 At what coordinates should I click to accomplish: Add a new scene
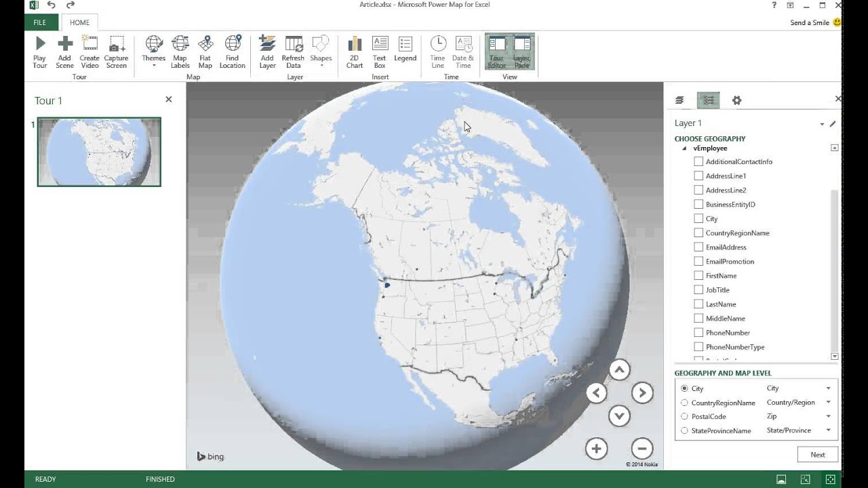coord(65,52)
